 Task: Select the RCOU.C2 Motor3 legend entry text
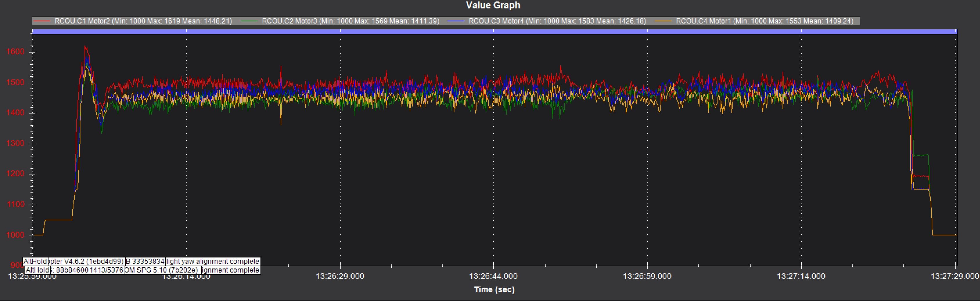[350, 21]
